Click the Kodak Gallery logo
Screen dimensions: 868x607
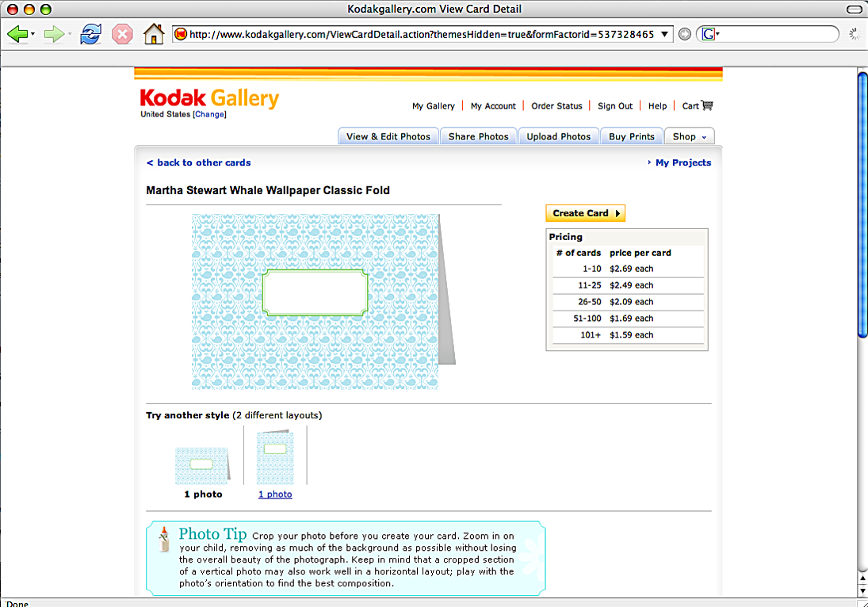point(209,98)
